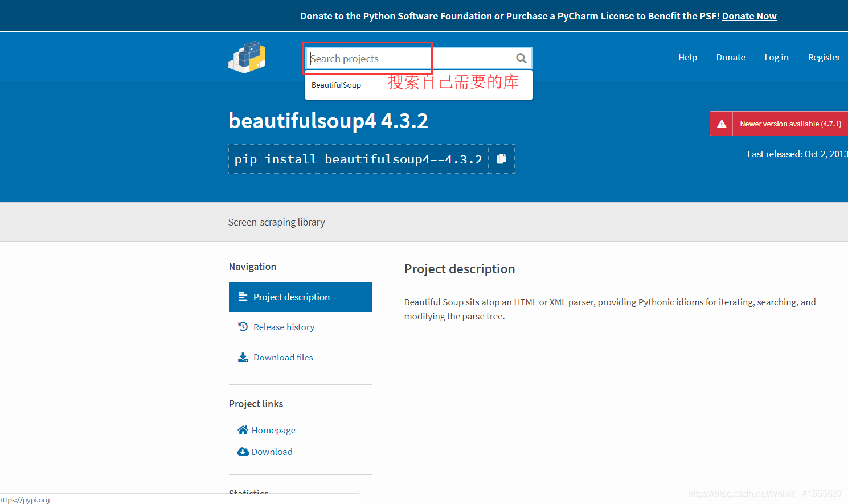The image size is (848, 504).
Task: Click the beautifulsoup4 4.3.2 title
Action: tap(328, 121)
